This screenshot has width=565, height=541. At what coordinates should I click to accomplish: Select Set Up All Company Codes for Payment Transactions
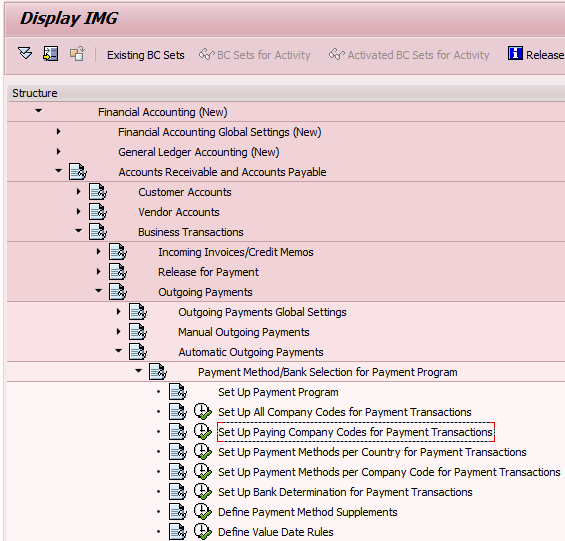(x=344, y=412)
